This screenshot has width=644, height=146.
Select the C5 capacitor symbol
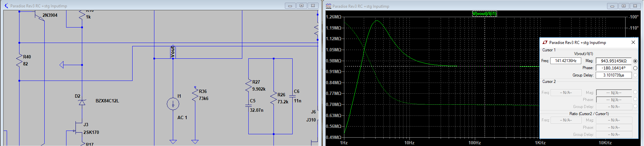pos(249,105)
